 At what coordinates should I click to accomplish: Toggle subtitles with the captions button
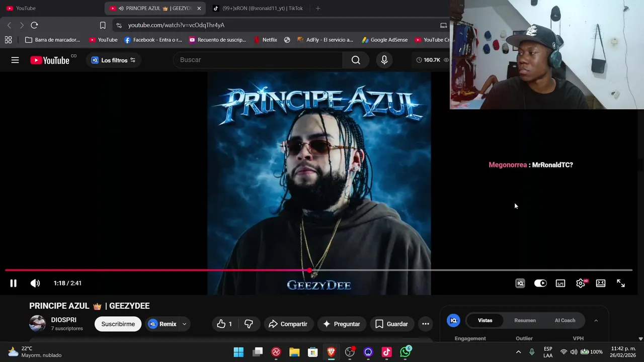coord(560,283)
